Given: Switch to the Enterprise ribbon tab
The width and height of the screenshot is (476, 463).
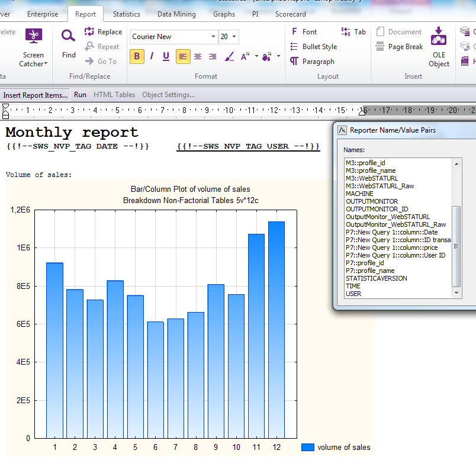Looking at the screenshot, I should coord(43,14).
